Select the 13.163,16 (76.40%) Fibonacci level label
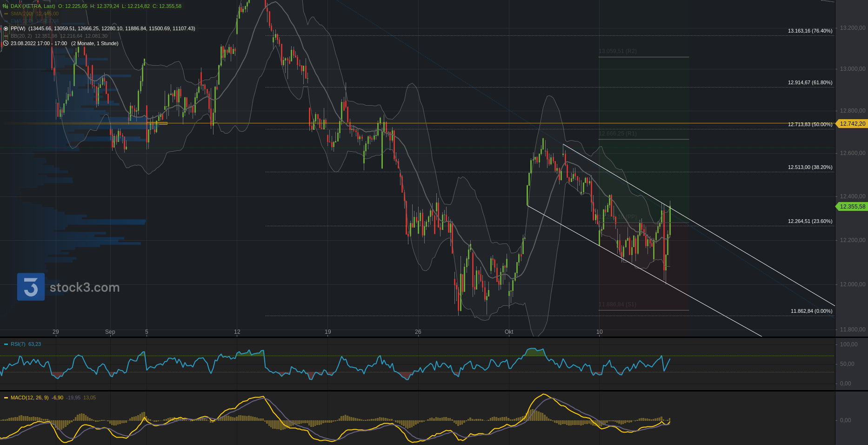The image size is (868, 445). click(810, 31)
